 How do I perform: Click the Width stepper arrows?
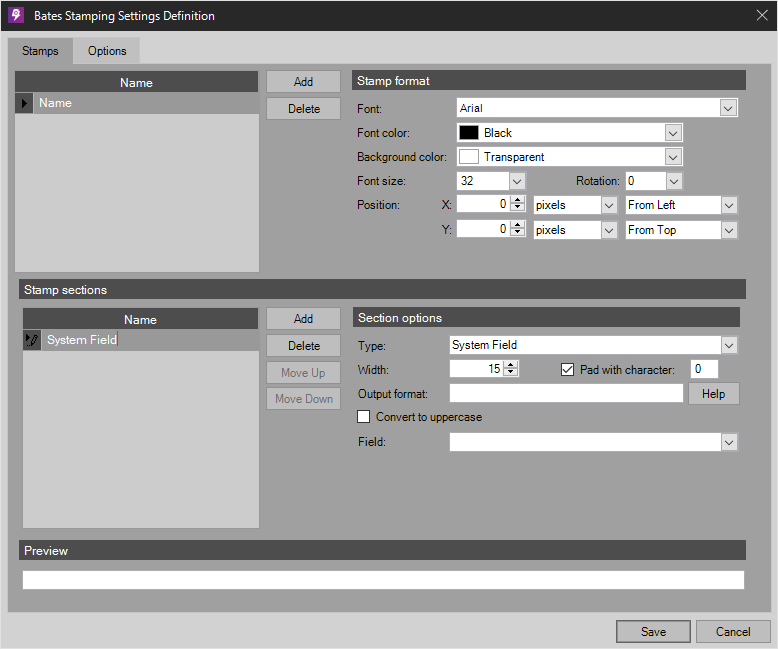tap(511, 368)
